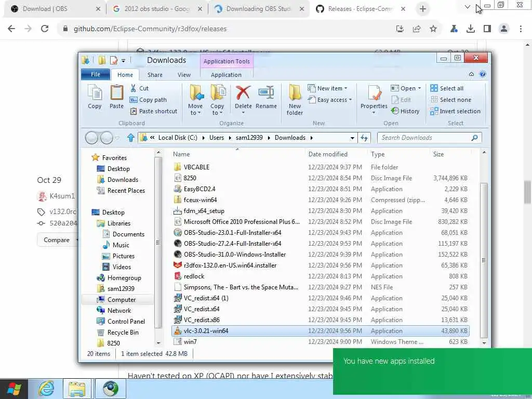Open the Chrome profile avatar icon

[x=504, y=29]
